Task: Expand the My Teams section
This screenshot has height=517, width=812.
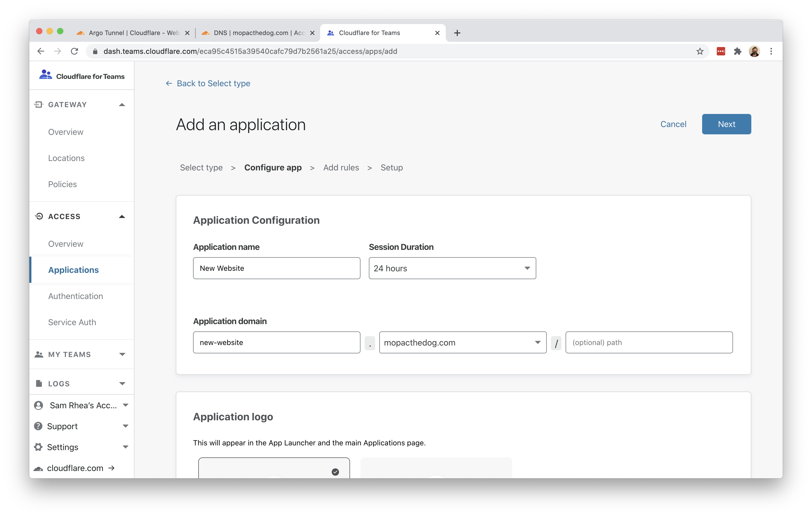Action: (122, 354)
